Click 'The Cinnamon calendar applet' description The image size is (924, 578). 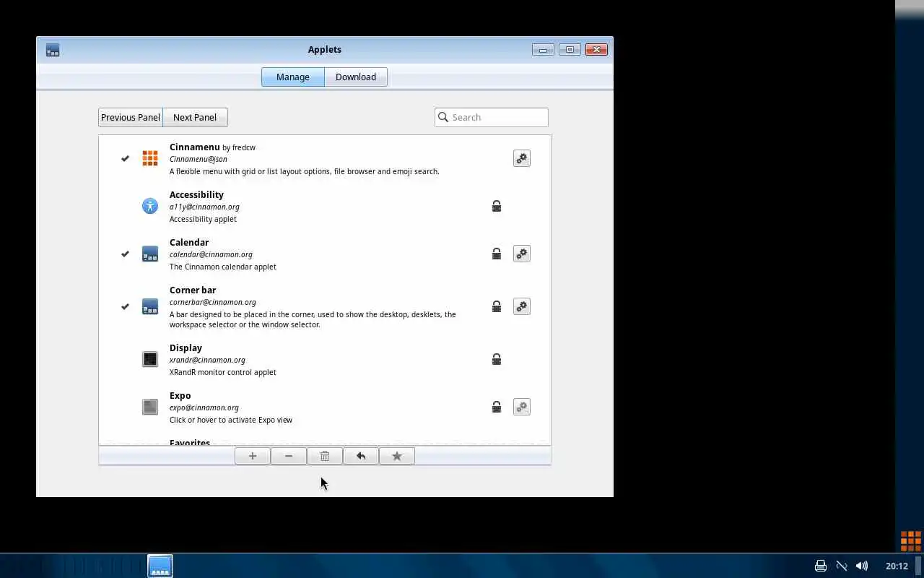click(223, 267)
